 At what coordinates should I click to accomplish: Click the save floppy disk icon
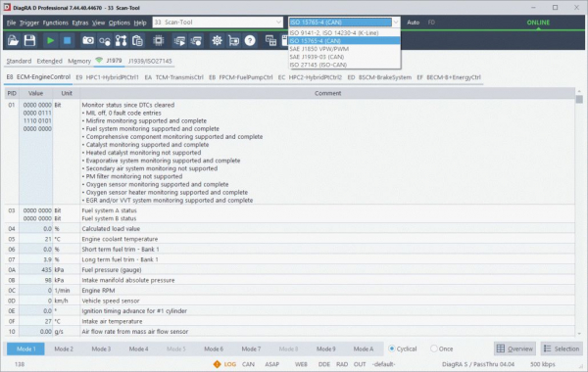(29, 40)
